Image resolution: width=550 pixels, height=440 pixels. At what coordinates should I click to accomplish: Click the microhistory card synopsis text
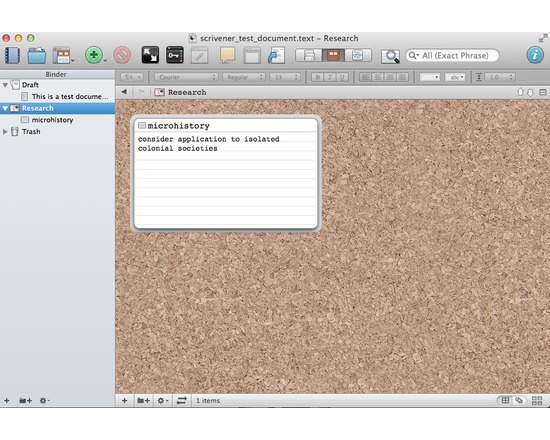pyautogui.click(x=209, y=144)
